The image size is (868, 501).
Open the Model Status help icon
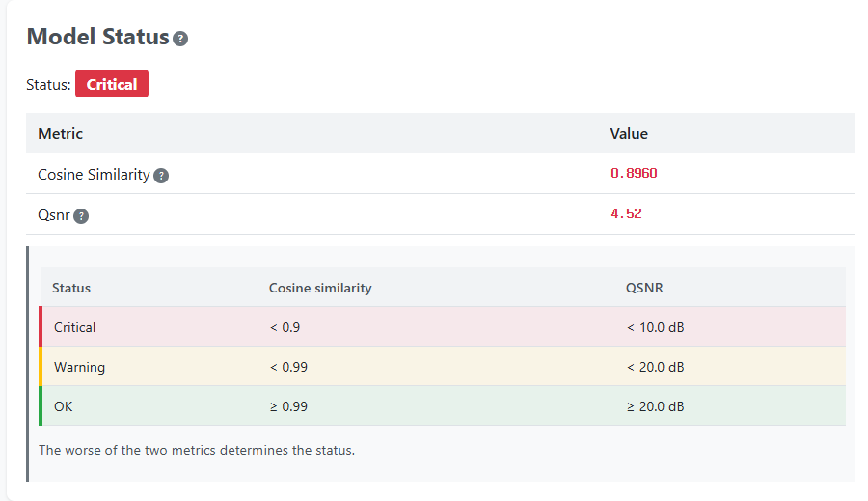(180, 39)
